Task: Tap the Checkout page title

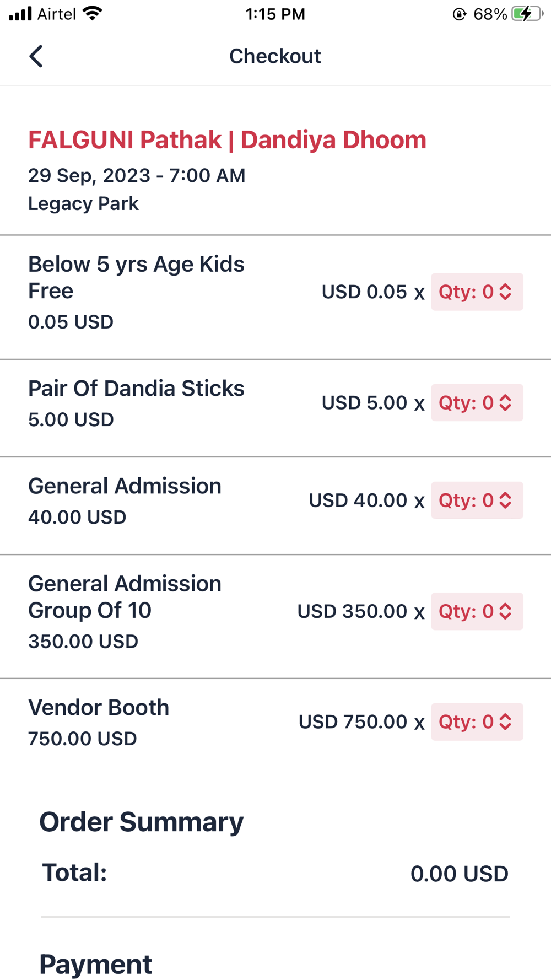Action: (x=275, y=56)
